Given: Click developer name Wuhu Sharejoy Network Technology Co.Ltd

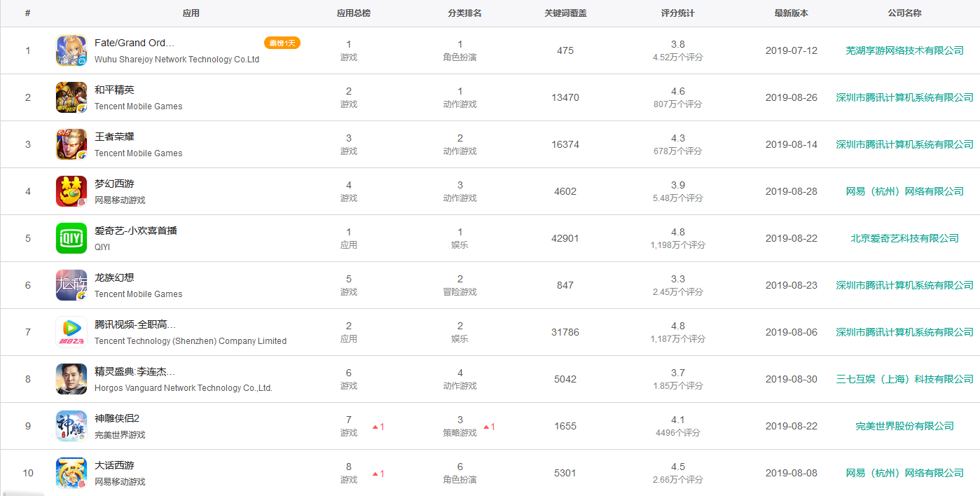Looking at the screenshot, I should [177, 60].
